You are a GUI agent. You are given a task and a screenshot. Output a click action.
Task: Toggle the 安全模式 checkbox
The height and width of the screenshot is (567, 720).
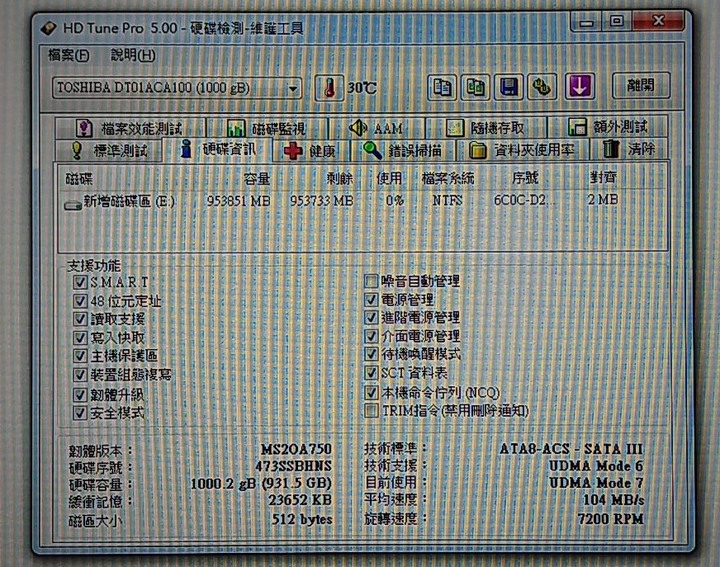tap(80, 413)
